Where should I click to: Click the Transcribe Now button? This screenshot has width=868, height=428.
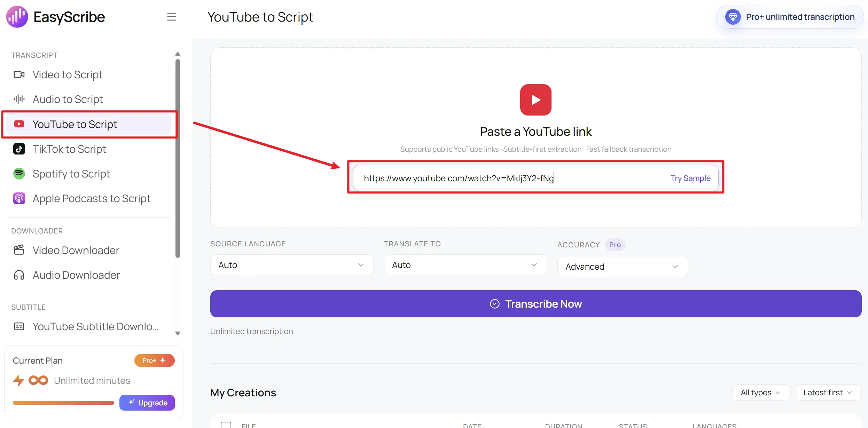[x=535, y=304]
